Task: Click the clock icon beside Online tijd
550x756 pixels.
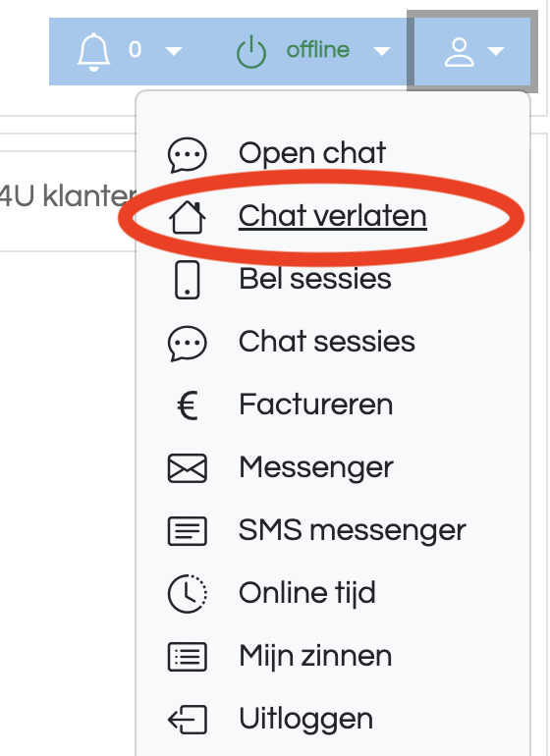Action: tap(188, 594)
